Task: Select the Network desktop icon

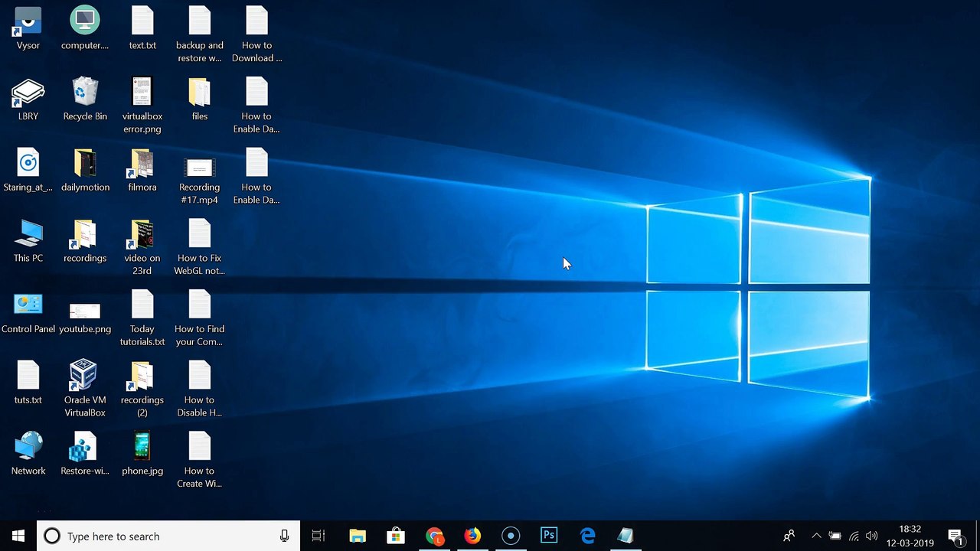Action: tap(28, 453)
